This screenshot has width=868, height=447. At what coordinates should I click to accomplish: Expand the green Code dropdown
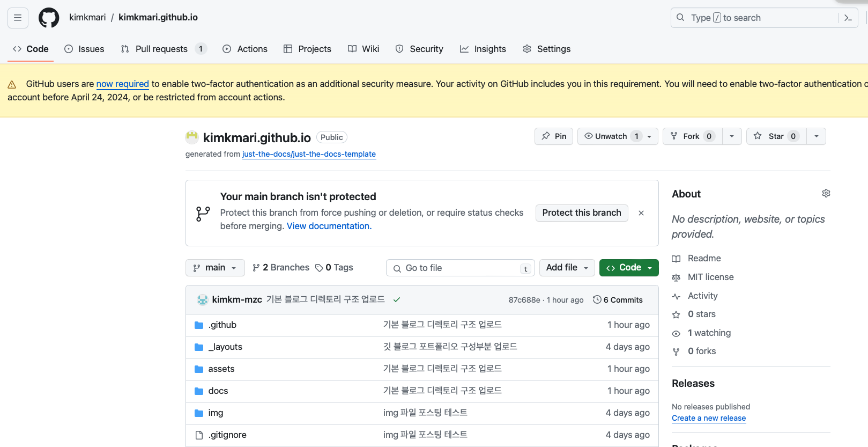pos(629,268)
